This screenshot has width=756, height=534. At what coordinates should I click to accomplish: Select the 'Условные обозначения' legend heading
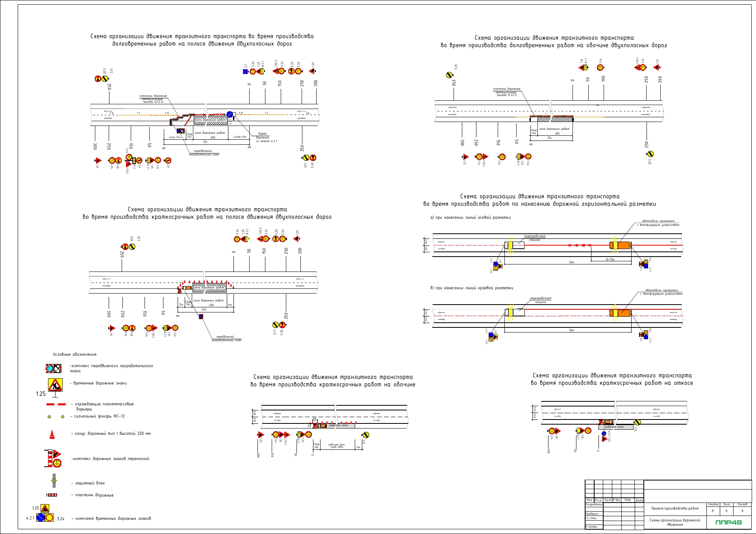click(75, 355)
